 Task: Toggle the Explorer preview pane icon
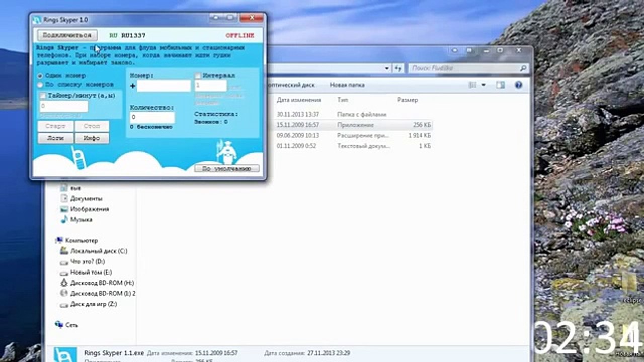500,85
